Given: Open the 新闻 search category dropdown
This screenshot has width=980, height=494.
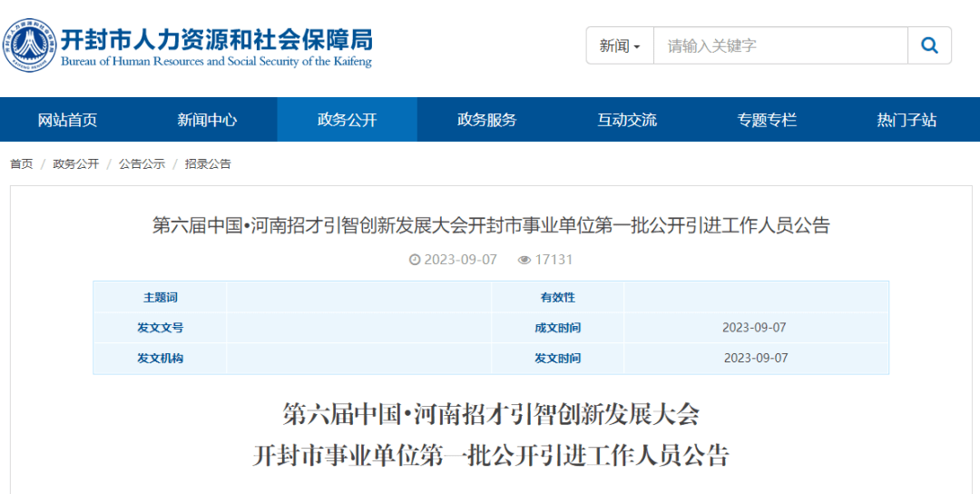Looking at the screenshot, I should coord(620,45).
